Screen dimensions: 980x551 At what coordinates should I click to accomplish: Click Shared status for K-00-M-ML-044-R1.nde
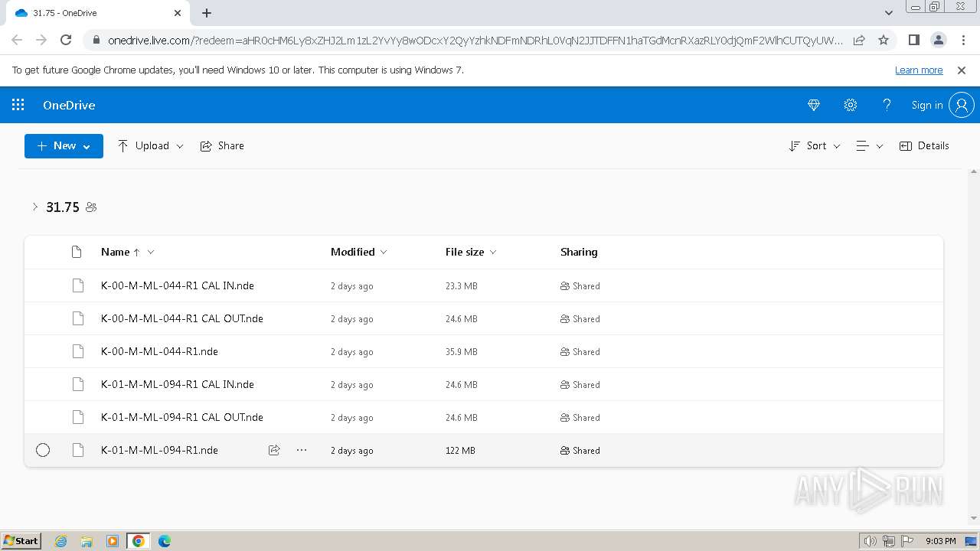pyautogui.click(x=580, y=352)
